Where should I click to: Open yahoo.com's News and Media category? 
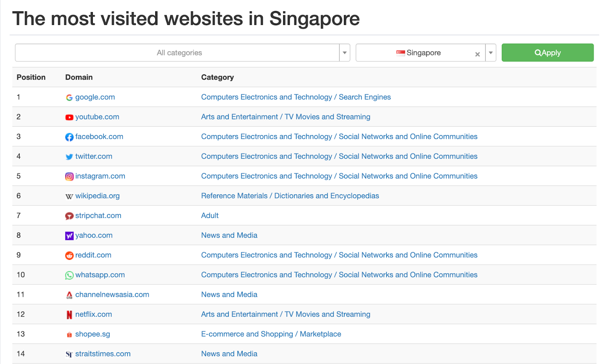click(229, 235)
